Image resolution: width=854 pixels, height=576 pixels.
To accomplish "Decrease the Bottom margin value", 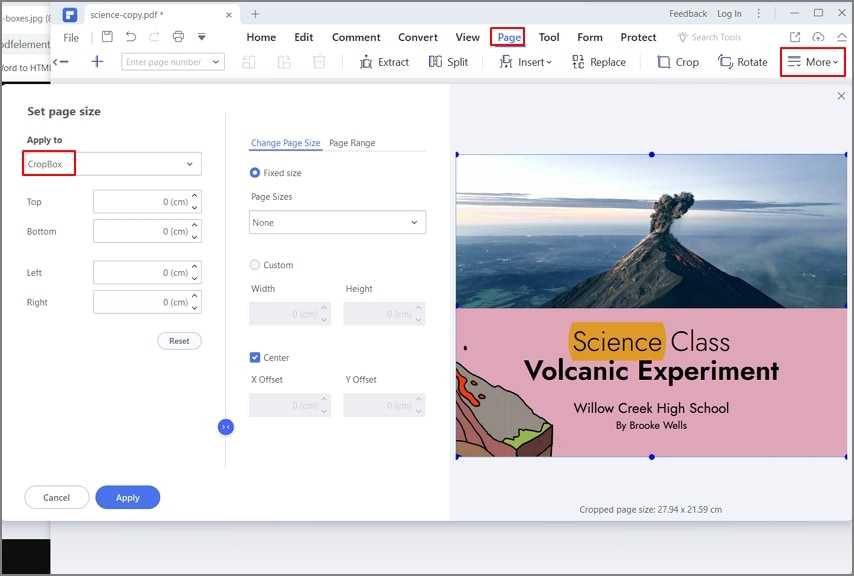I will click(x=195, y=237).
